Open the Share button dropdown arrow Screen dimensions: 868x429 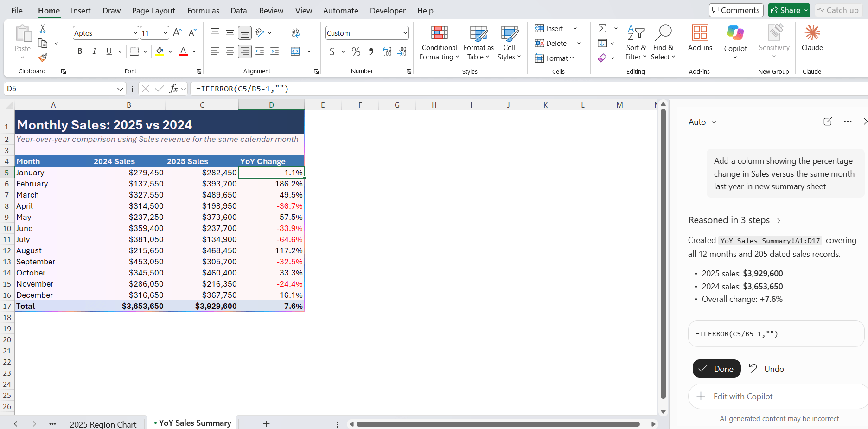pos(806,10)
